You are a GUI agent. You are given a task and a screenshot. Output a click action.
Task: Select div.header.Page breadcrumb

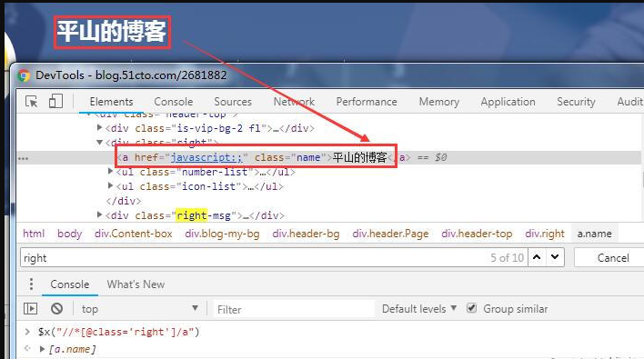[x=390, y=234]
